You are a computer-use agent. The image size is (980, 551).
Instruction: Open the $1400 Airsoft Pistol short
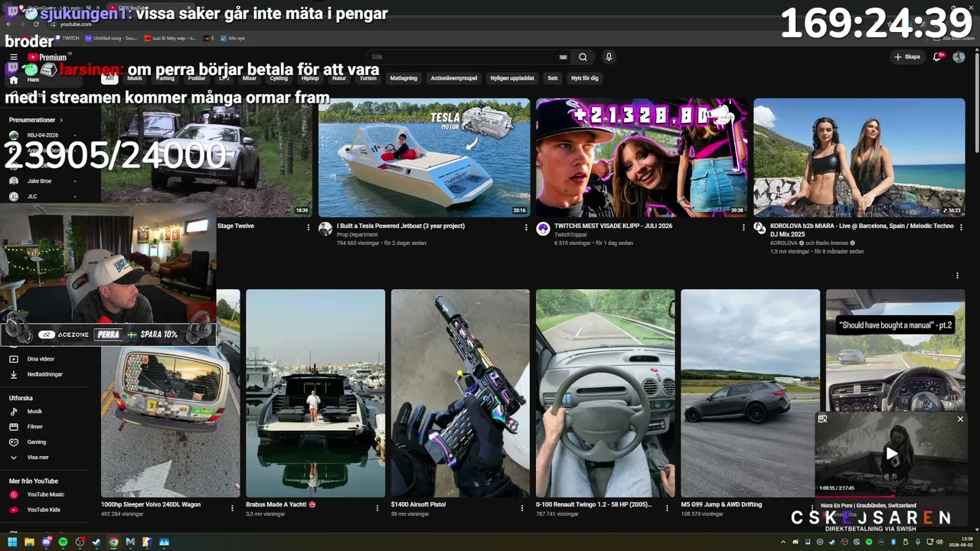[x=460, y=393]
